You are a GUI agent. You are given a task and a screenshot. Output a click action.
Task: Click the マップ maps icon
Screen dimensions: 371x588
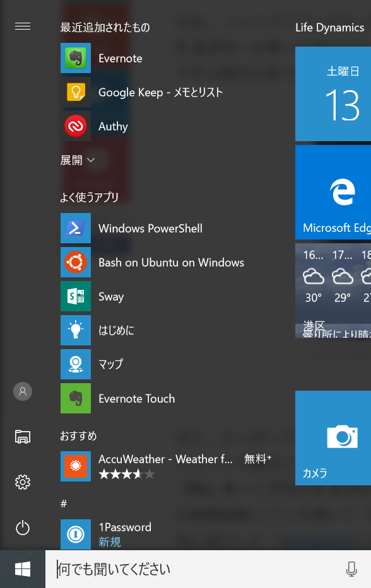click(76, 364)
